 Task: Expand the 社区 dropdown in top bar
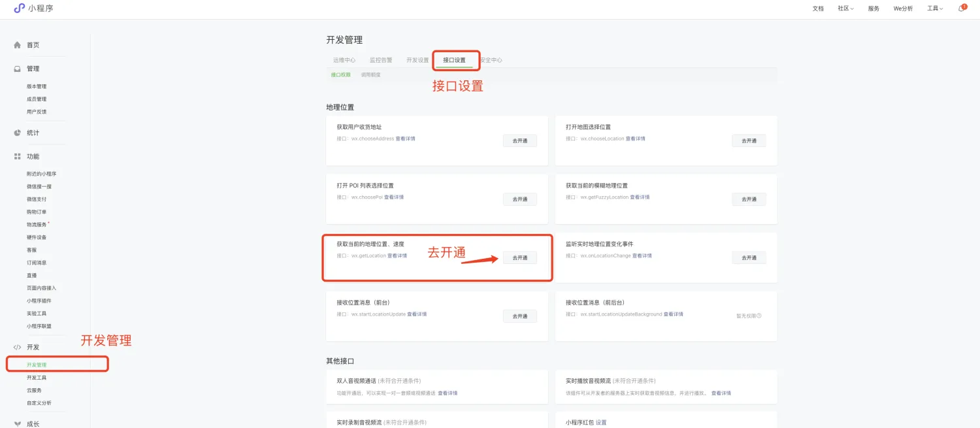[x=845, y=8]
